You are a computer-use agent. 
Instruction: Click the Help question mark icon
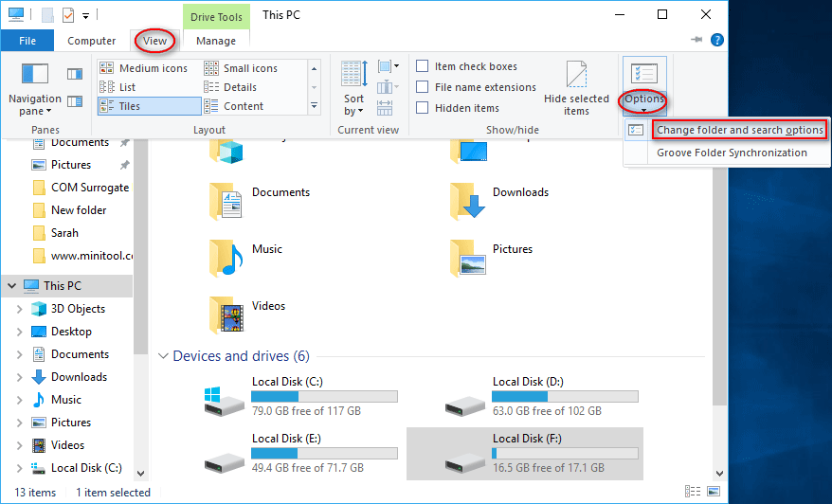click(x=716, y=40)
